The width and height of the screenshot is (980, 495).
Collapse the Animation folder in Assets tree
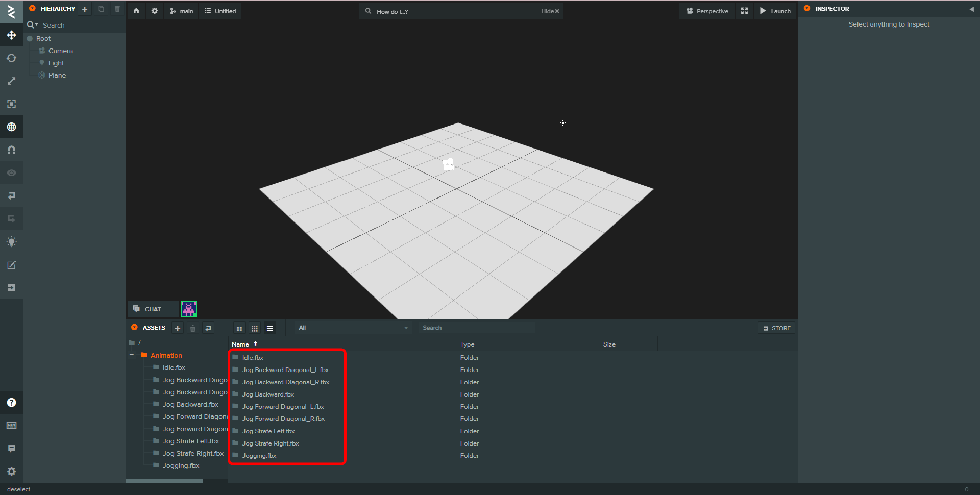click(132, 355)
